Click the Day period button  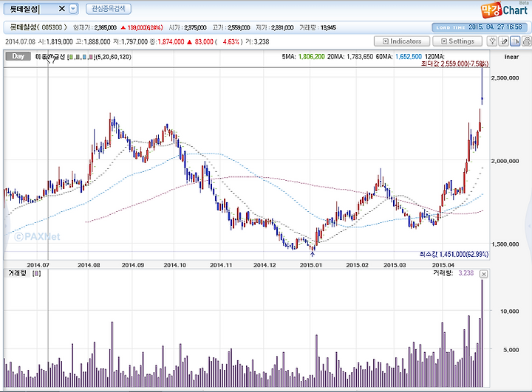pyautogui.click(x=18, y=56)
